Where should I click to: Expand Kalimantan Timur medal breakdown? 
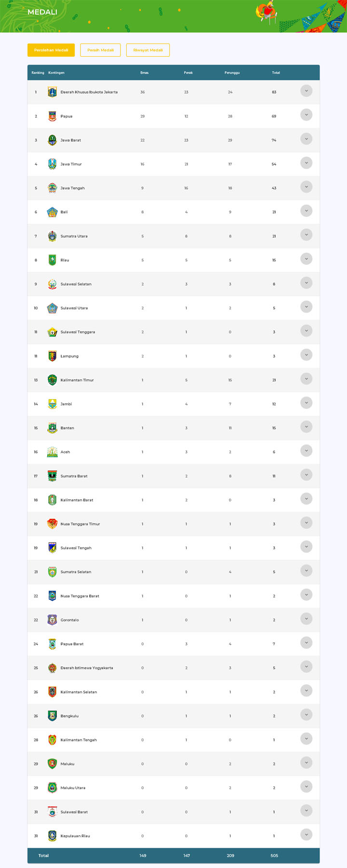(306, 379)
